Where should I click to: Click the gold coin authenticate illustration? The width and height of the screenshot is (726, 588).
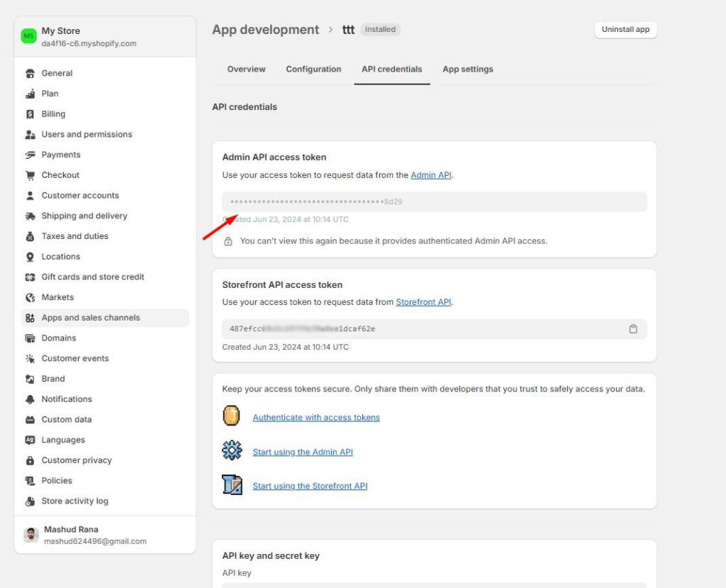click(x=232, y=416)
